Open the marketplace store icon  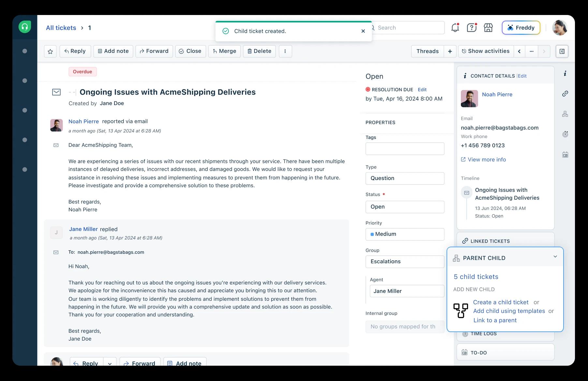(488, 28)
